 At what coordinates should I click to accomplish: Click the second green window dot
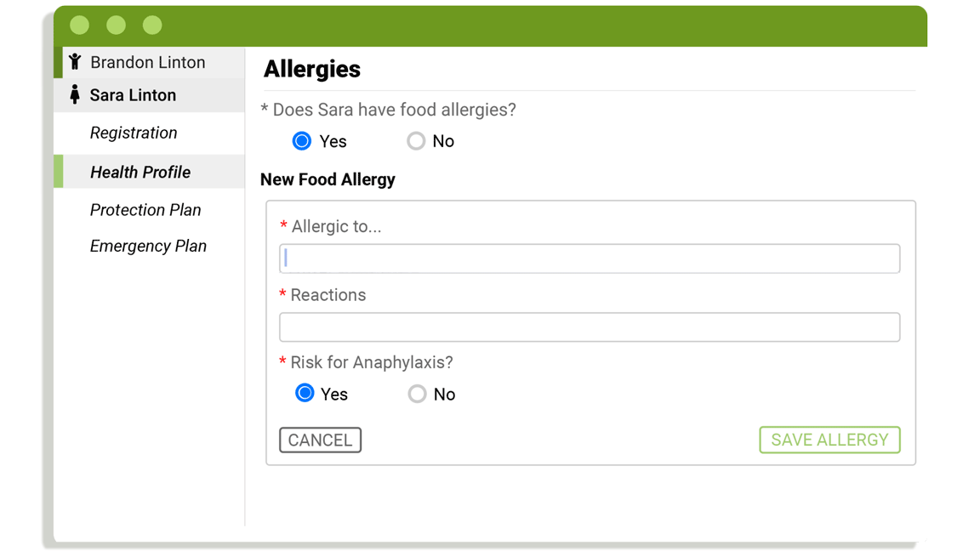coord(116,25)
